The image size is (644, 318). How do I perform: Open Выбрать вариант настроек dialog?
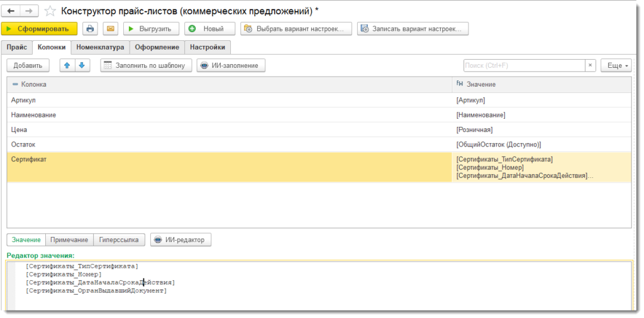[x=296, y=29]
